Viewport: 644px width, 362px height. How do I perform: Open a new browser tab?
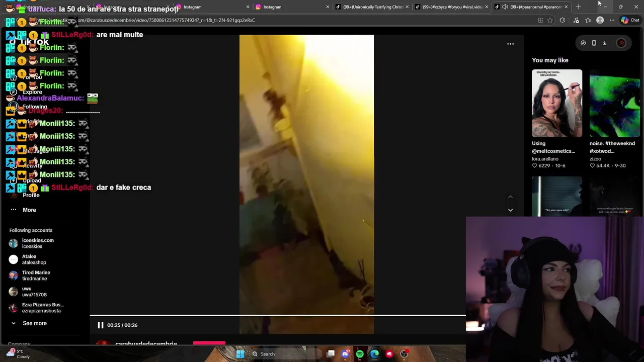578,7
